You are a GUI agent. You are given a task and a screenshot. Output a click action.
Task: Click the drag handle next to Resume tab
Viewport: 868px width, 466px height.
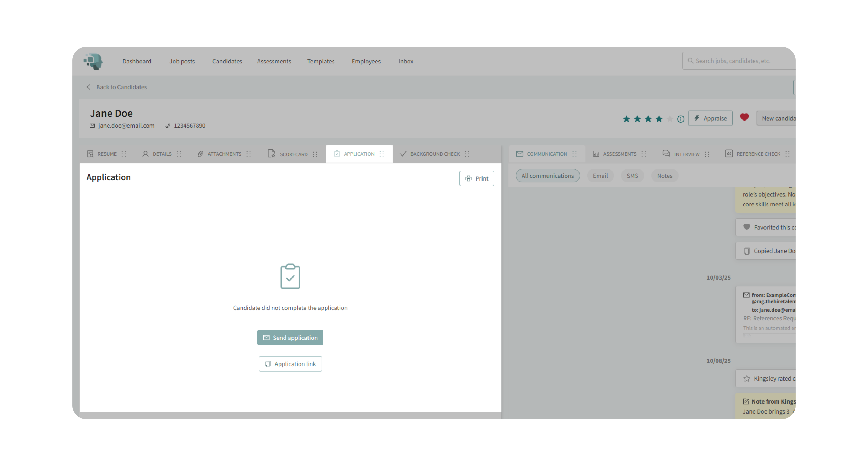(124, 154)
